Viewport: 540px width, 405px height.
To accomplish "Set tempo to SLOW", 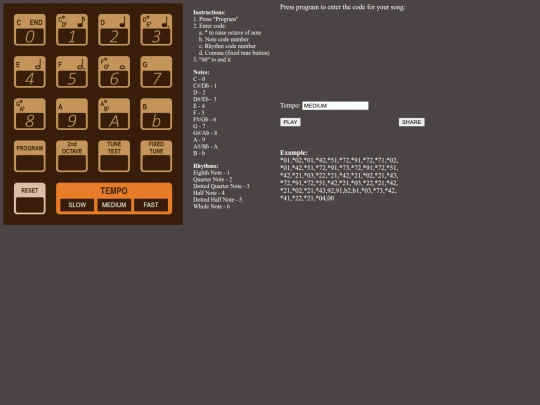I will (77, 205).
